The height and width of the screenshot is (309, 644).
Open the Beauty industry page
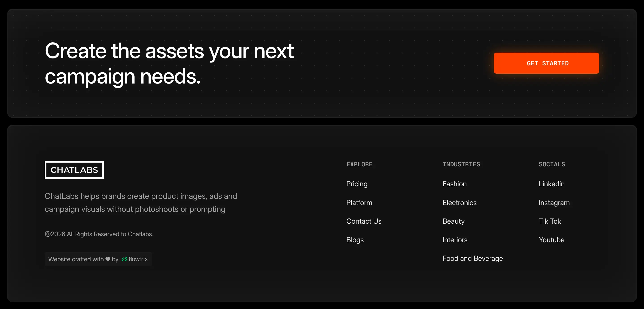[x=453, y=221]
